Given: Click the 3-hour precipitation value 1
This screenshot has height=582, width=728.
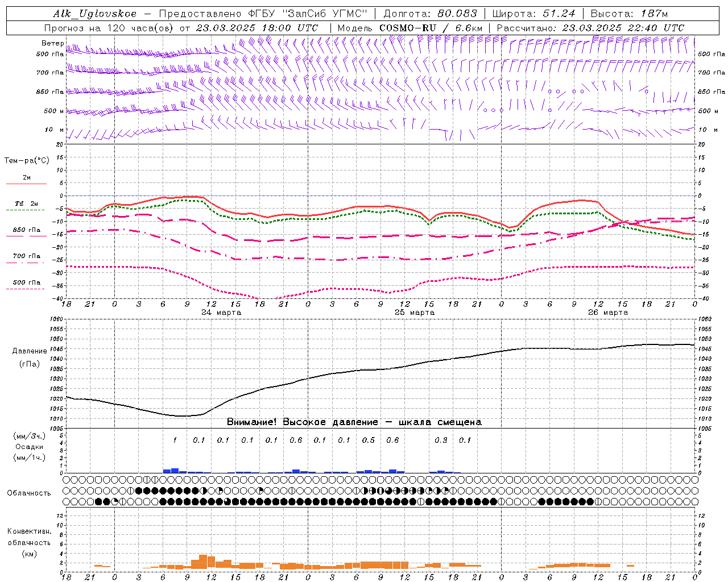Looking at the screenshot, I should pos(175,440).
